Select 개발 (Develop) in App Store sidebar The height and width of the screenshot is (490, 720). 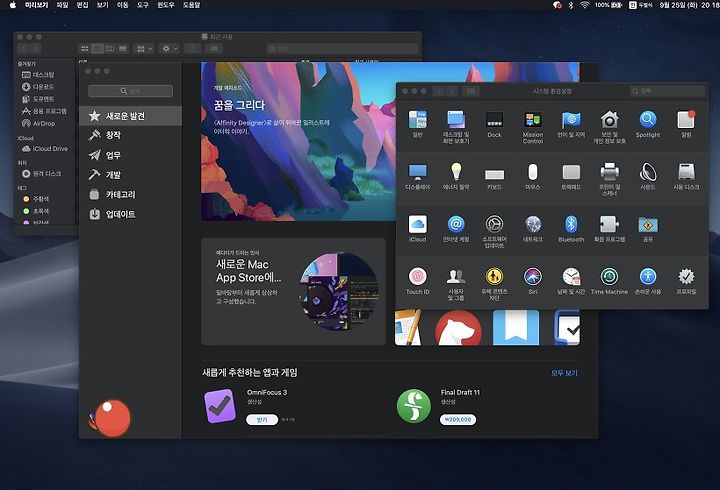pos(130,175)
